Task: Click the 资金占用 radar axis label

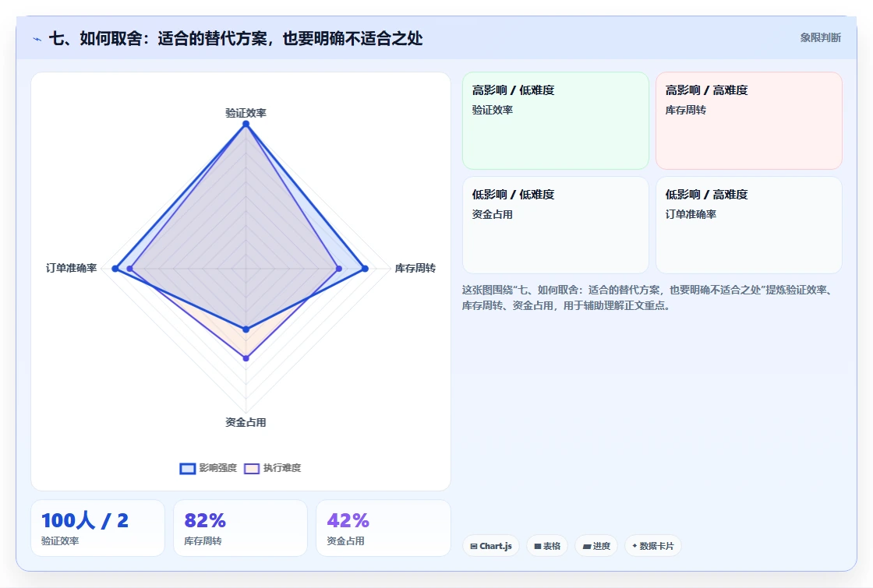Action: pyautogui.click(x=246, y=422)
